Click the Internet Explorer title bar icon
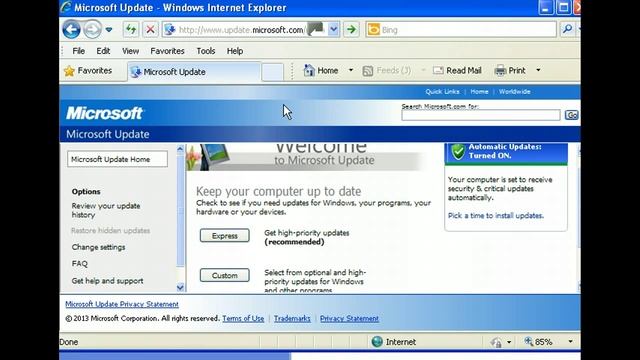Image resolution: width=640 pixels, height=360 pixels. tap(66, 7)
